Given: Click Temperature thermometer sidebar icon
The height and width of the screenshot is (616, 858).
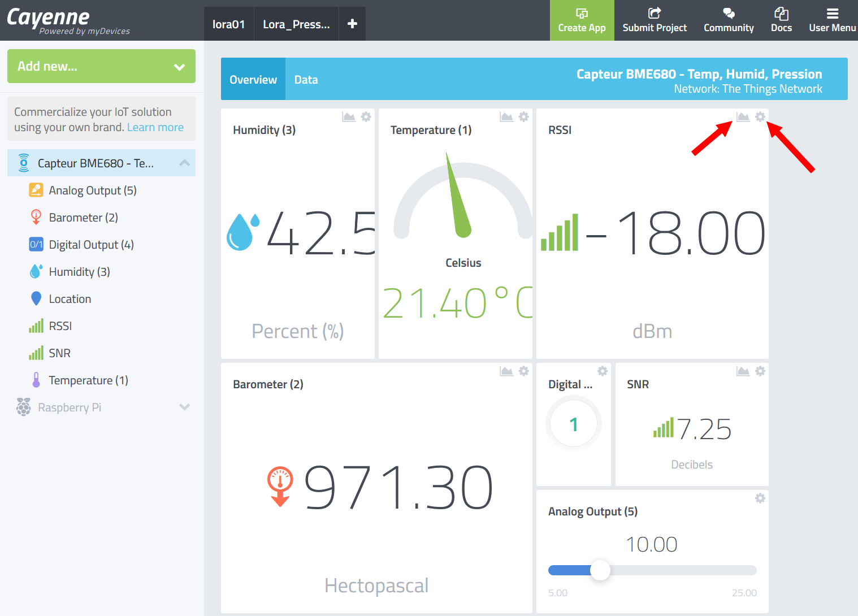Looking at the screenshot, I should tap(36, 380).
